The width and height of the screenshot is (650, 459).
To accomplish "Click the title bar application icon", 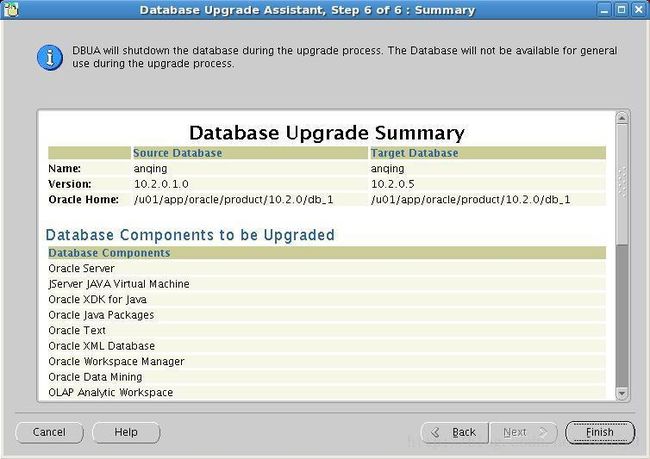I will (x=11, y=10).
